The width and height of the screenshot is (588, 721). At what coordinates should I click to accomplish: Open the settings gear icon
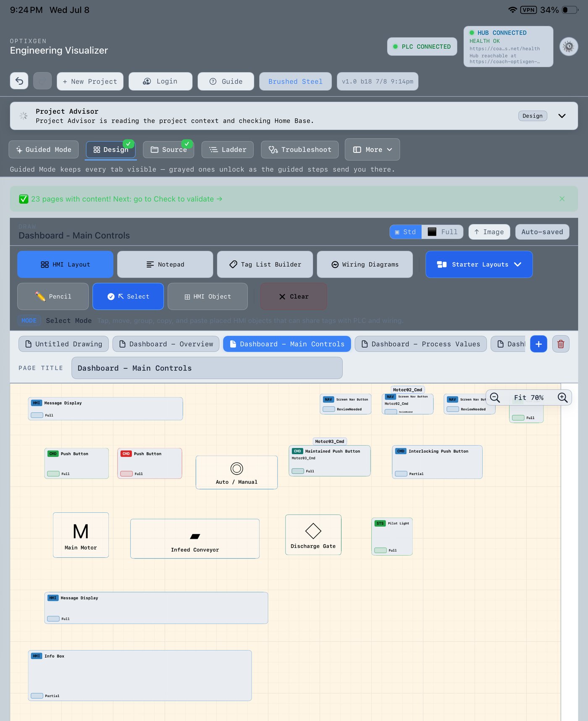coord(569,47)
